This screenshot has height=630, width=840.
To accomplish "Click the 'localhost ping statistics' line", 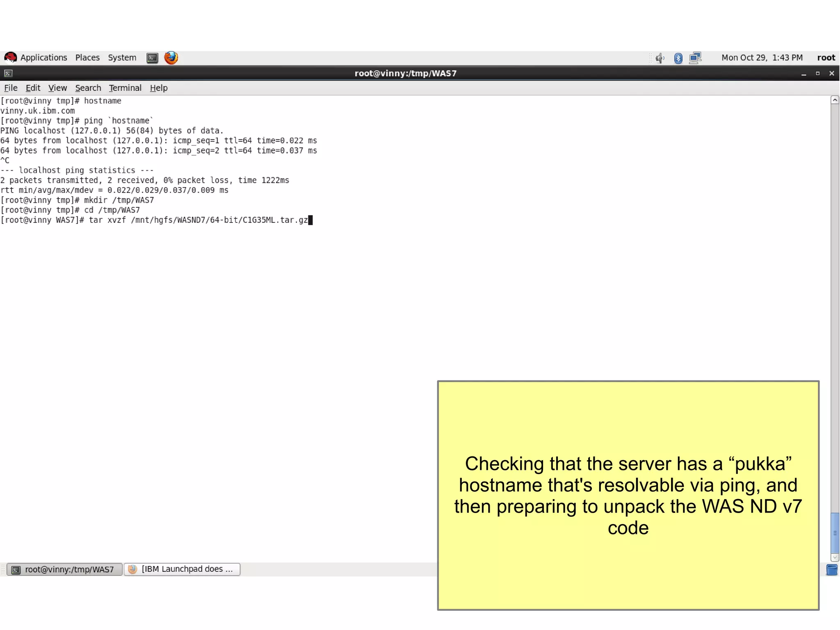I will click(x=77, y=170).
